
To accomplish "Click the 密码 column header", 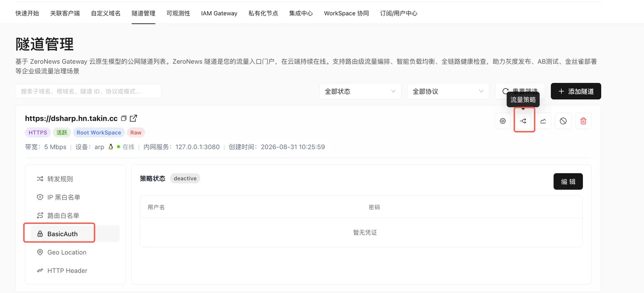I will [374, 207].
